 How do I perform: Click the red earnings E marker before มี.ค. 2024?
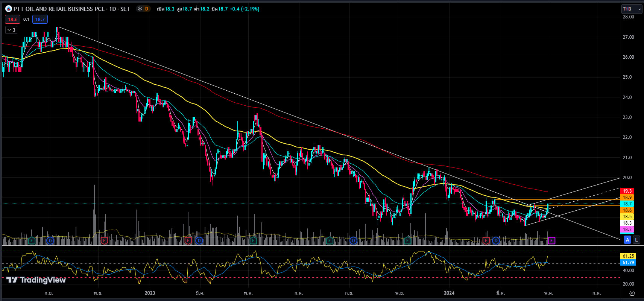(x=486, y=240)
